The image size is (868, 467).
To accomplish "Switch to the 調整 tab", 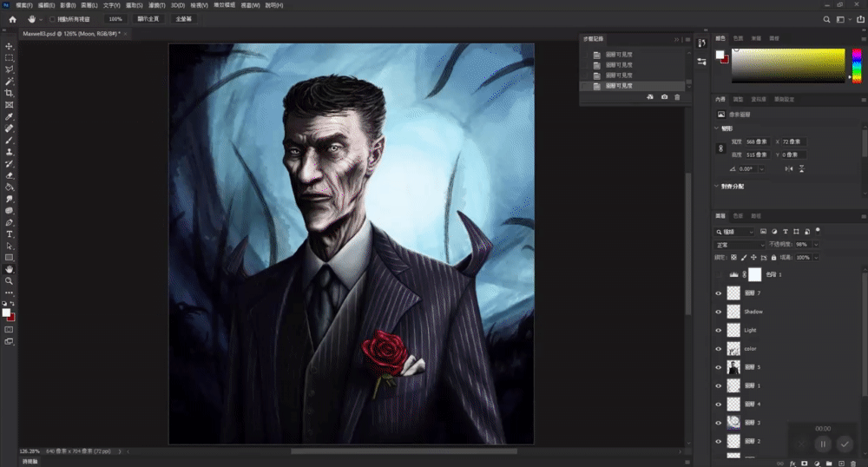I will (737, 99).
